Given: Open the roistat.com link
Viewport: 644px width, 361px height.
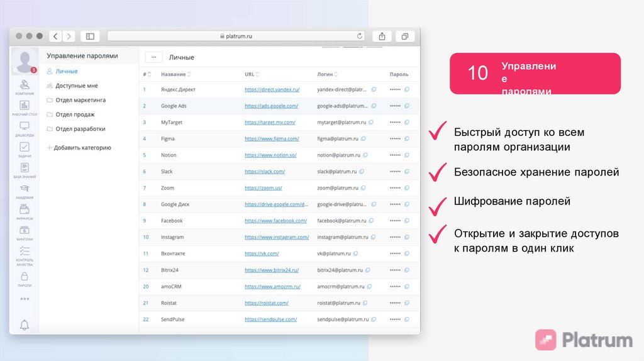Looking at the screenshot, I should coord(266,303).
